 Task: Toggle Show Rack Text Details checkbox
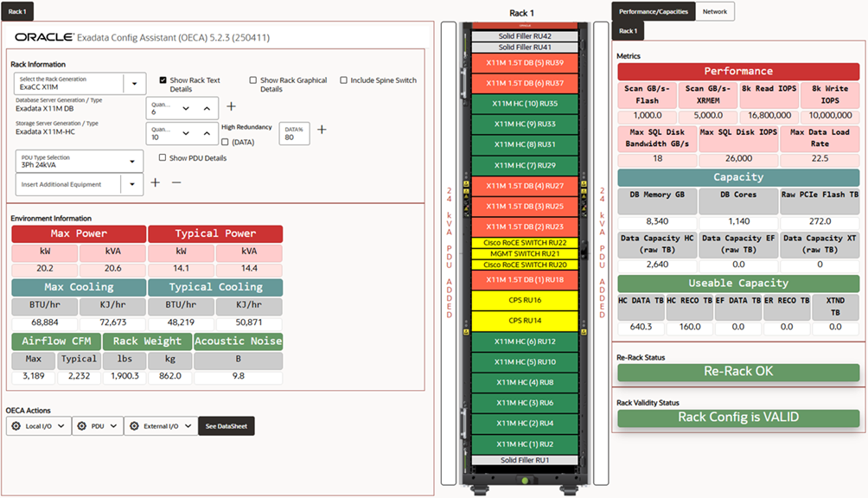pos(163,80)
